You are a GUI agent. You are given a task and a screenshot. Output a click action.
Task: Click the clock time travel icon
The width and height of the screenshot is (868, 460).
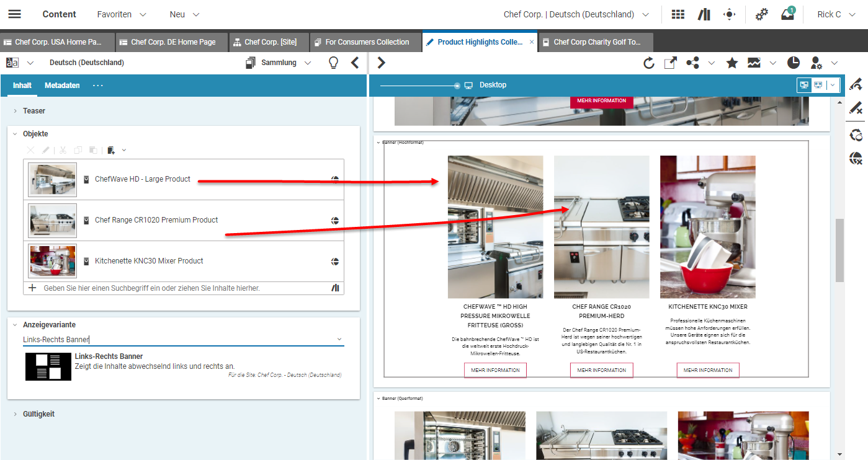point(794,63)
